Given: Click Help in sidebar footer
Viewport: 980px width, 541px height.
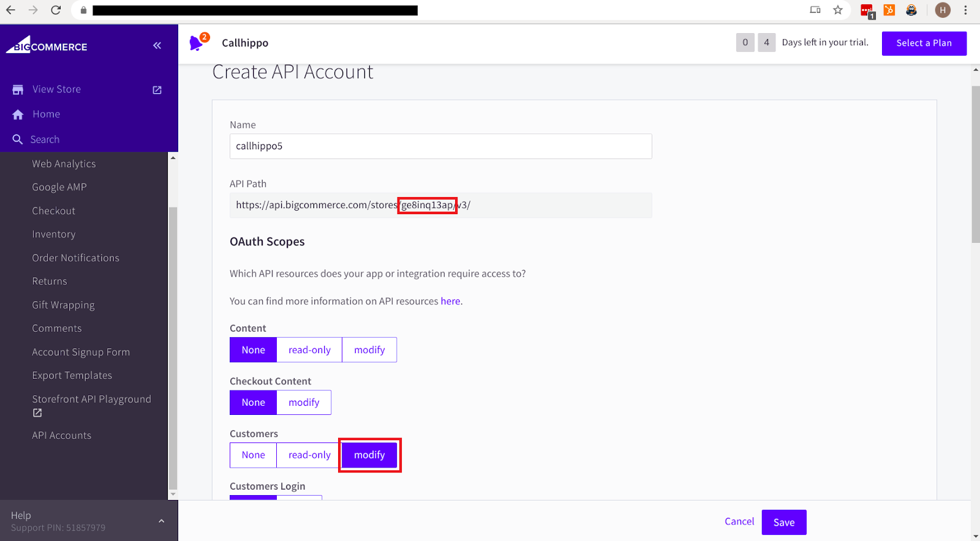Looking at the screenshot, I should (x=21, y=515).
